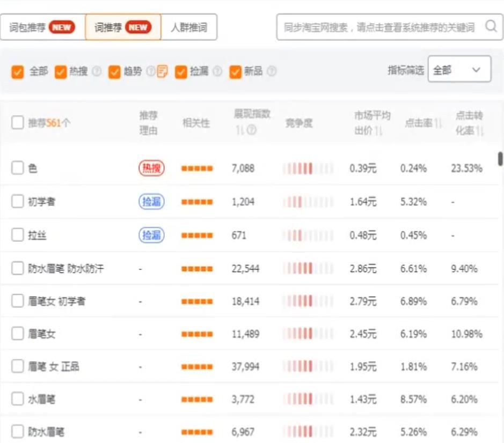Sort by 点击率 column arrows

(x=439, y=123)
